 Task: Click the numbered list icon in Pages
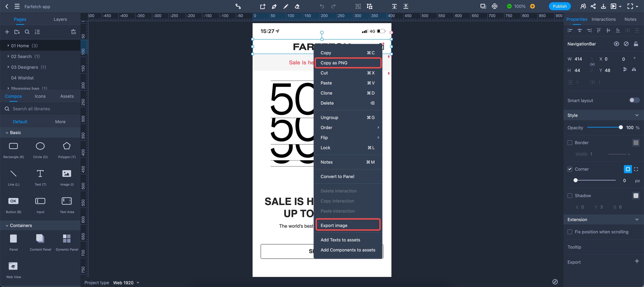[37, 32]
